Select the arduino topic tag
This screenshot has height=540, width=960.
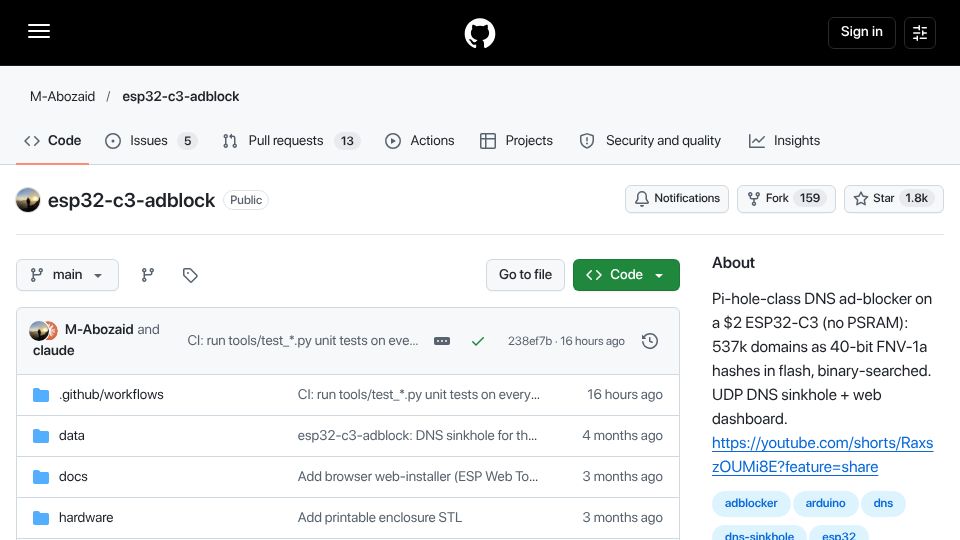click(825, 503)
